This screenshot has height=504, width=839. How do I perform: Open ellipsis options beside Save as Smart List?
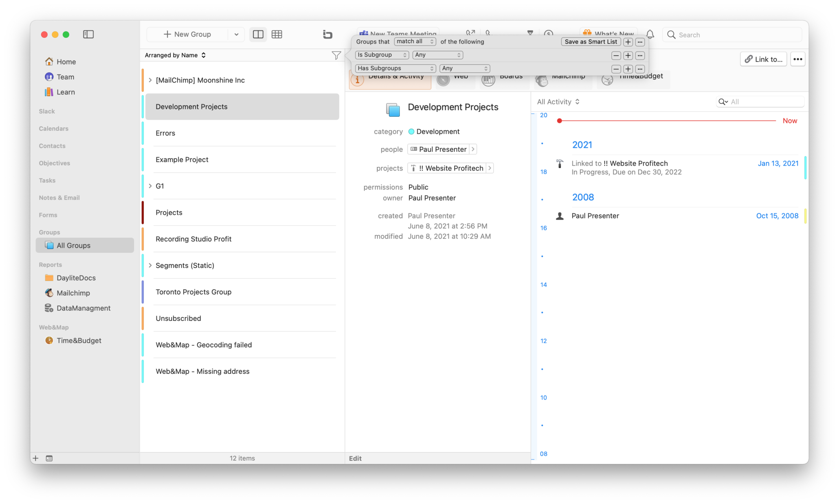point(640,42)
